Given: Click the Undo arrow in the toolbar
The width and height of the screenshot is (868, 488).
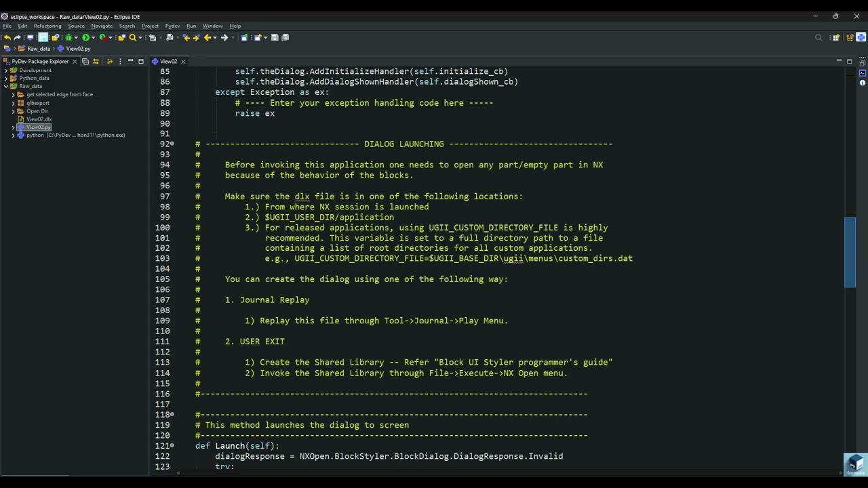Looking at the screenshot, I should point(7,37).
